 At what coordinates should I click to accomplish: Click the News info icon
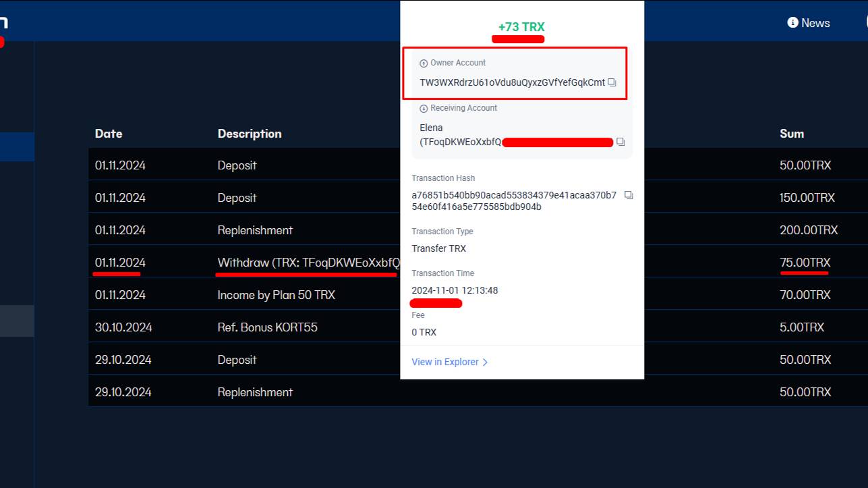click(793, 23)
